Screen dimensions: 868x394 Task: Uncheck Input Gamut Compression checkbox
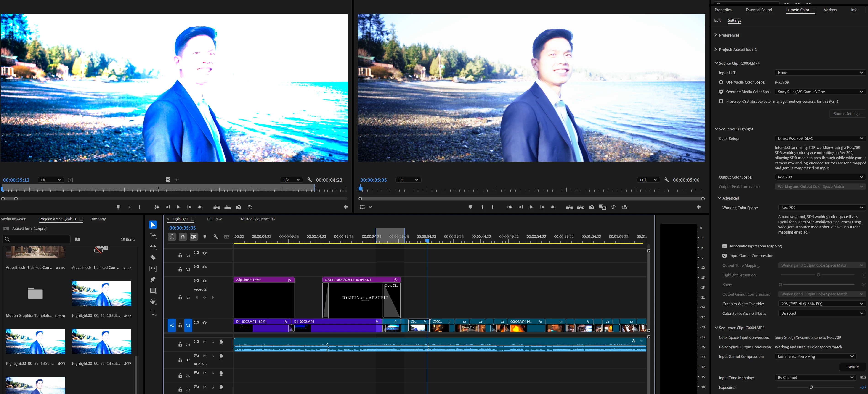pyautogui.click(x=725, y=256)
